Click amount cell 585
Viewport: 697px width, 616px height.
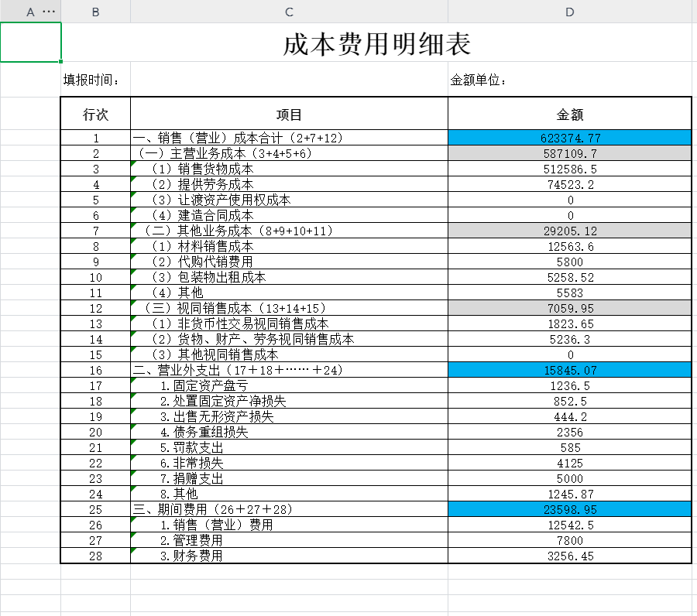[570, 447]
